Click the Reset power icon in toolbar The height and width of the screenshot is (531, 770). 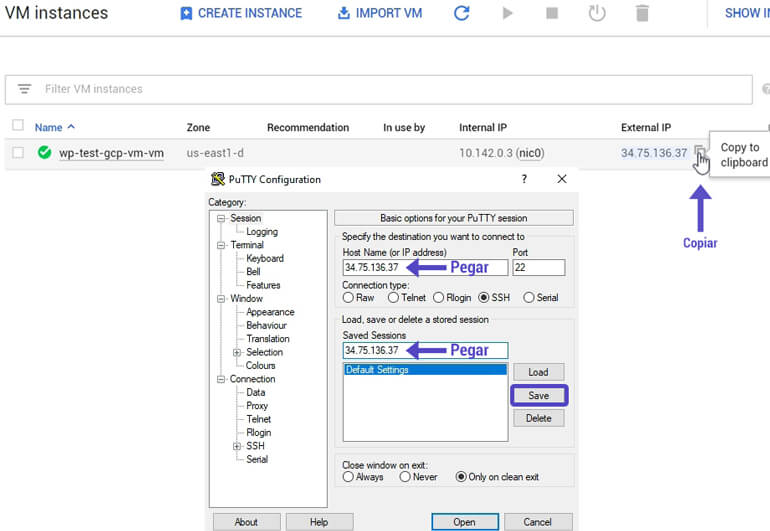point(597,13)
